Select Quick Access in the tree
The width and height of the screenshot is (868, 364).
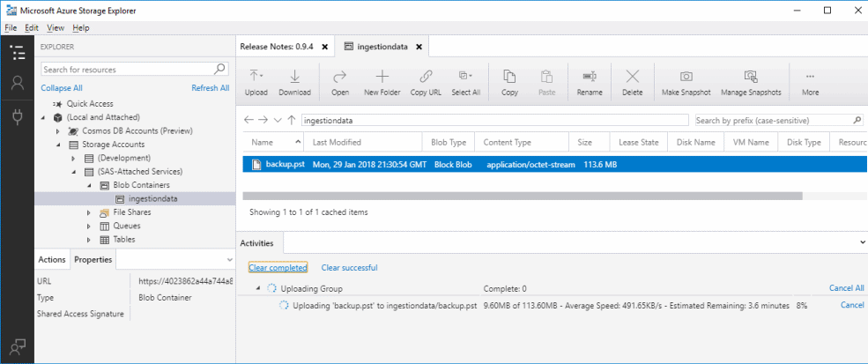click(90, 104)
